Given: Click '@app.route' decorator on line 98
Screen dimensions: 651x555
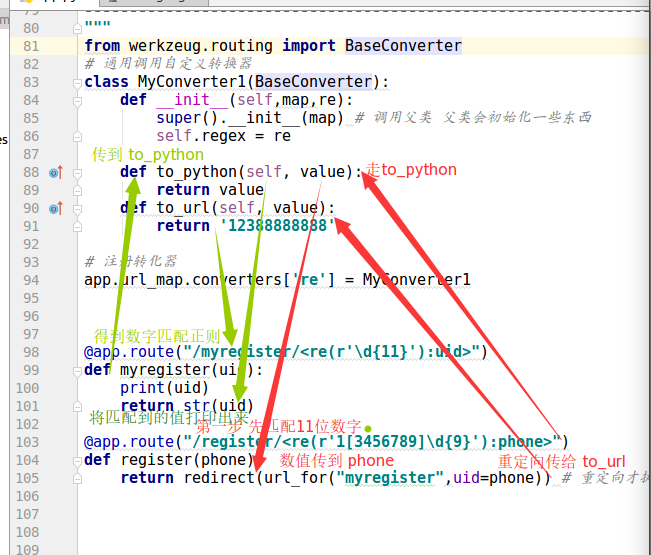Looking at the screenshot, I should click(129, 352).
